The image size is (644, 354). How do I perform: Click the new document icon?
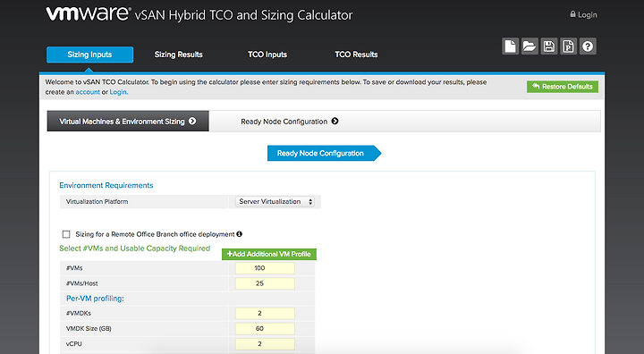click(510, 46)
